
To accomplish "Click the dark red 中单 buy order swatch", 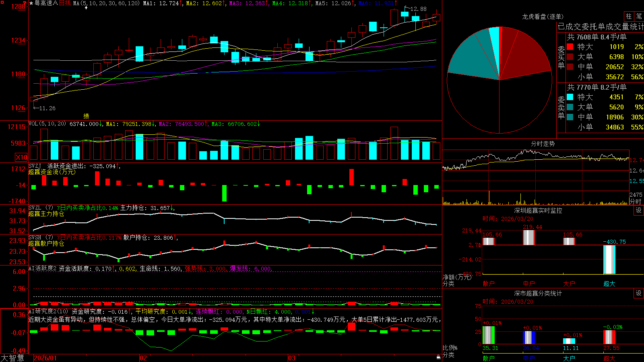I will point(570,67).
